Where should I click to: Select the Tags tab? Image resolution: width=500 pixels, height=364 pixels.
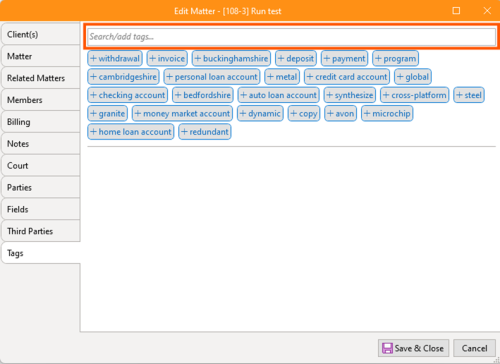coord(41,253)
